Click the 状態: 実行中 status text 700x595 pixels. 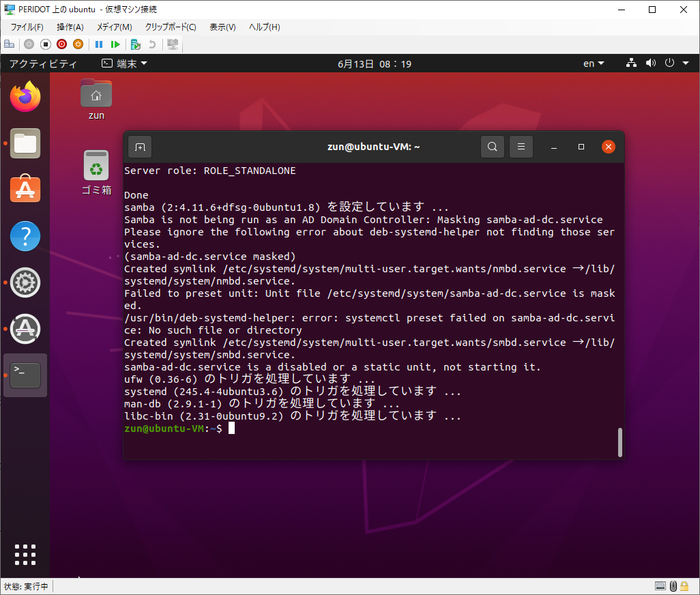(26, 587)
